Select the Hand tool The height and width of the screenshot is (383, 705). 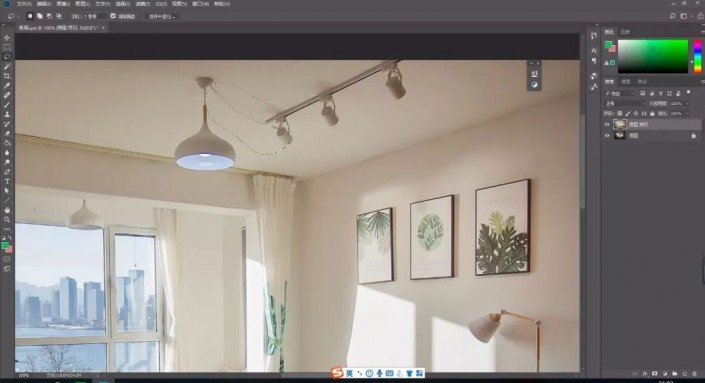[x=7, y=210]
